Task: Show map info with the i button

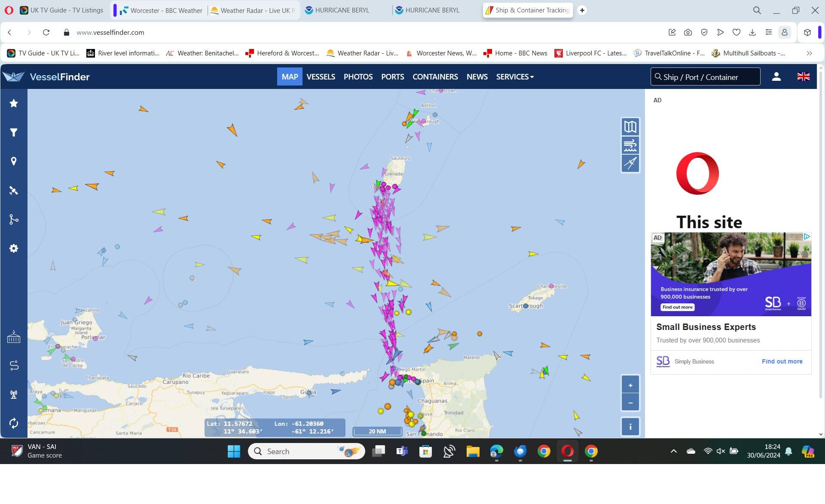Action: (630, 427)
